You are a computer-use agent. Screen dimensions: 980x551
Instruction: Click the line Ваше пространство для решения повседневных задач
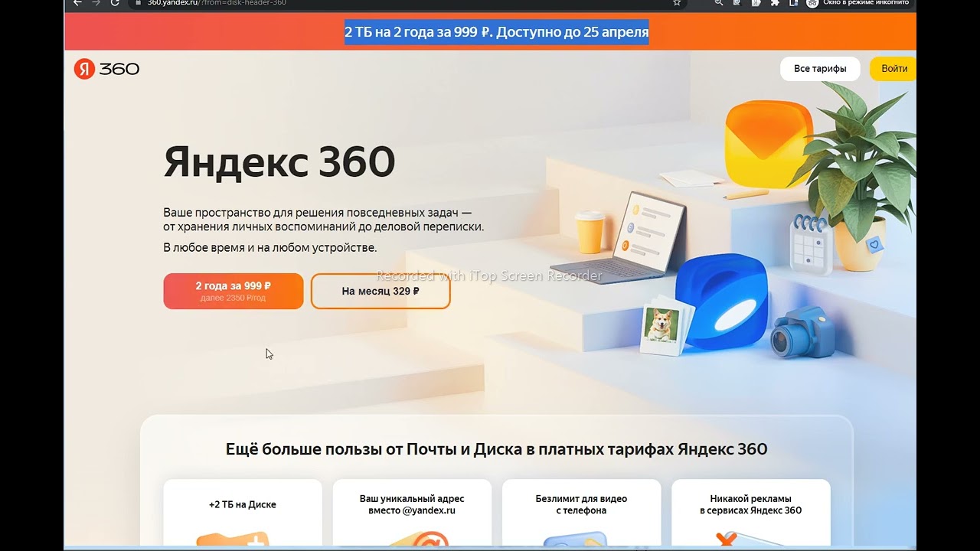tap(318, 212)
